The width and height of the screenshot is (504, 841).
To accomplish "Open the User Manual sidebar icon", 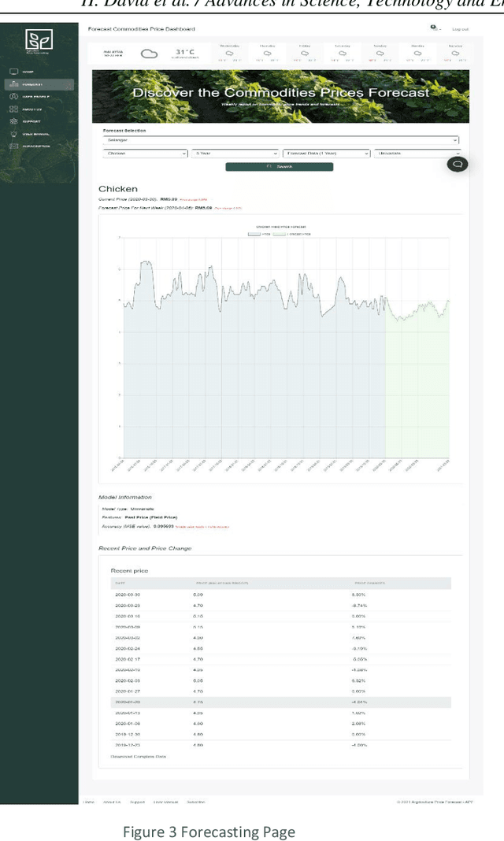I will pos(13,133).
